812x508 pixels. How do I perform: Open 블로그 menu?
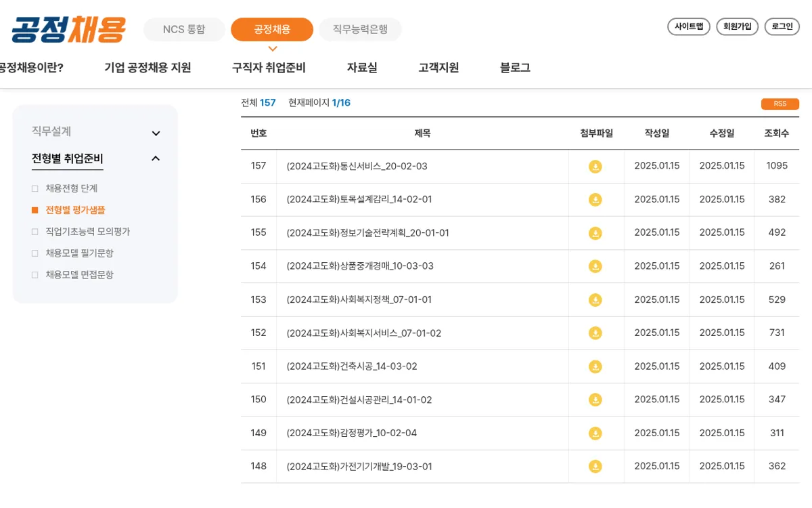click(515, 68)
